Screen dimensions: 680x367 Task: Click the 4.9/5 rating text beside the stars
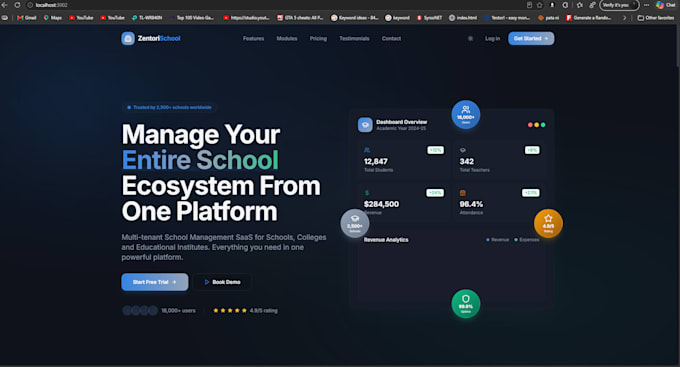264,311
